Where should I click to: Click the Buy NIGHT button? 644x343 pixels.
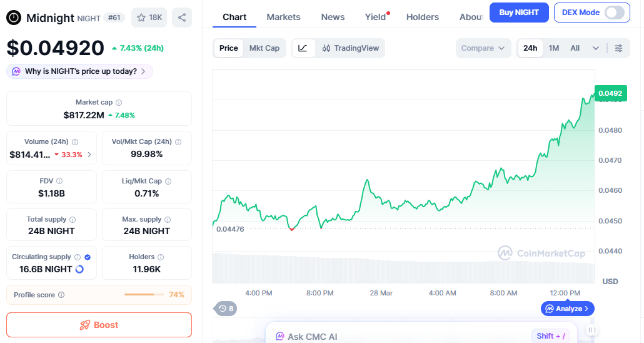click(x=519, y=13)
